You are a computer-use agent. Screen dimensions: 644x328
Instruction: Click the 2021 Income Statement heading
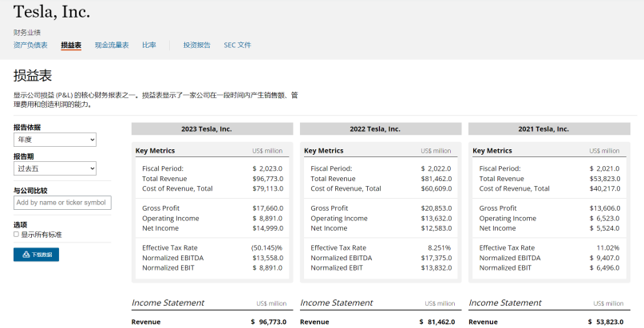(x=505, y=302)
